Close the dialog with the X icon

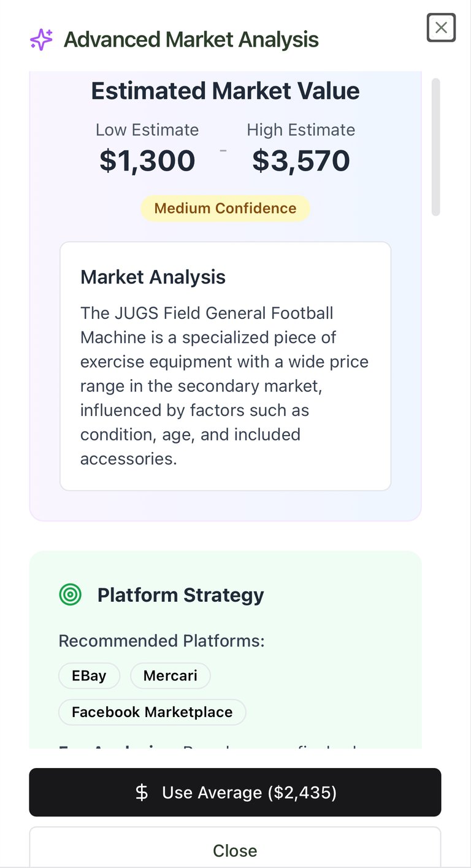[441, 28]
